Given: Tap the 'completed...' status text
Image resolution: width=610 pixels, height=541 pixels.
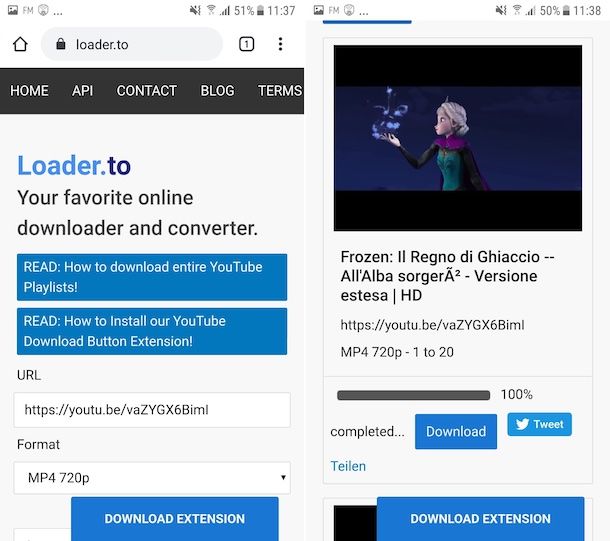Looking at the screenshot, I should tap(367, 431).
